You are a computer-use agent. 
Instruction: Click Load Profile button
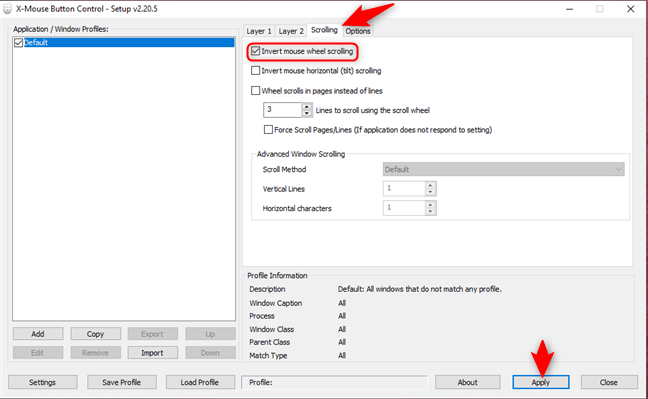pyautogui.click(x=200, y=382)
